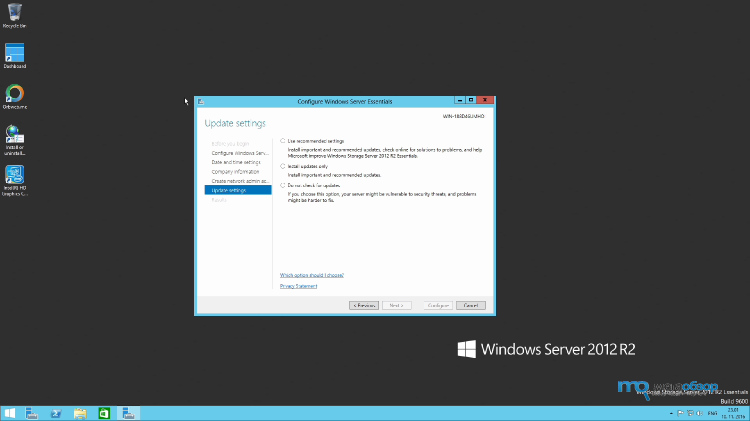Click the Cancel button

(x=471, y=305)
